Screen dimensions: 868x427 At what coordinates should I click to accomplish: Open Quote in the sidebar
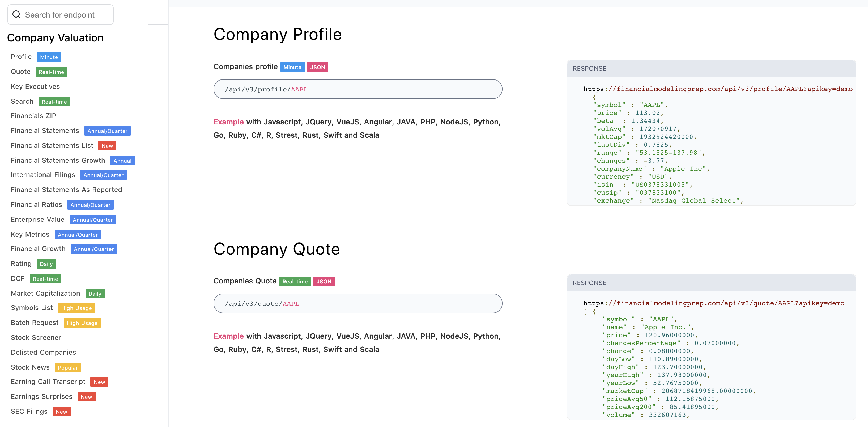(x=20, y=72)
